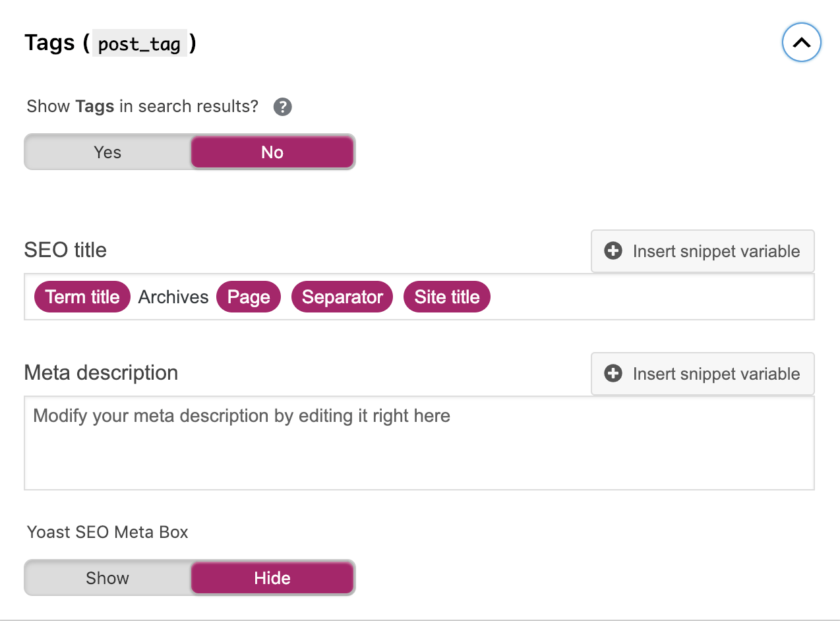Insert snippet variable for SEO title
The height and width of the screenshot is (621, 840).
tap(702, 251)
